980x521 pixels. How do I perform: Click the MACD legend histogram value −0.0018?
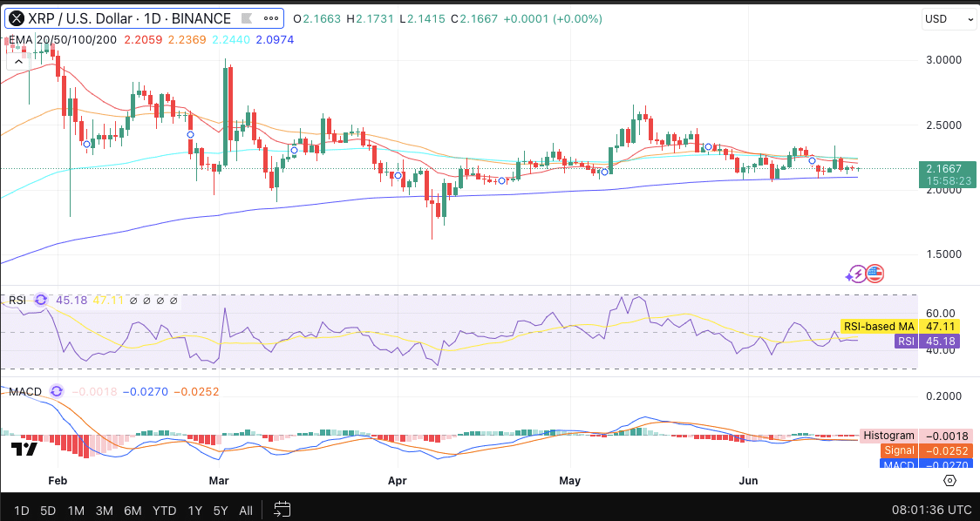coord(94,392)
